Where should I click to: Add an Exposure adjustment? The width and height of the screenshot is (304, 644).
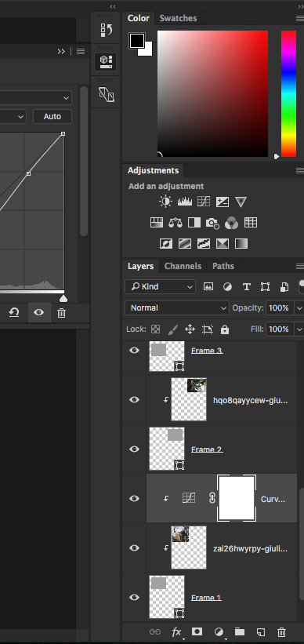click(x=223, y=202)
